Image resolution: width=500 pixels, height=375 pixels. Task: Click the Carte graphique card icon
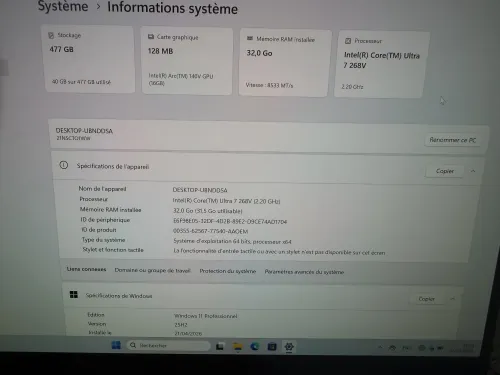151,37
